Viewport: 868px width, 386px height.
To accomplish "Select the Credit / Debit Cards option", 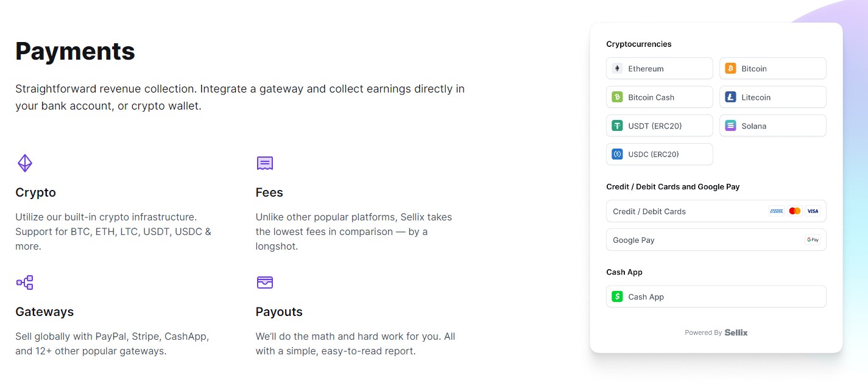I will point(716,211).
